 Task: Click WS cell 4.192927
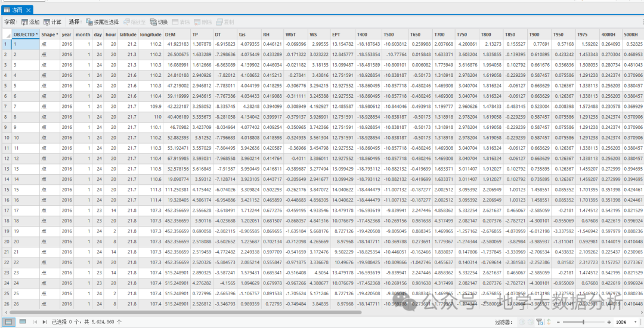[x=319, y=106]
